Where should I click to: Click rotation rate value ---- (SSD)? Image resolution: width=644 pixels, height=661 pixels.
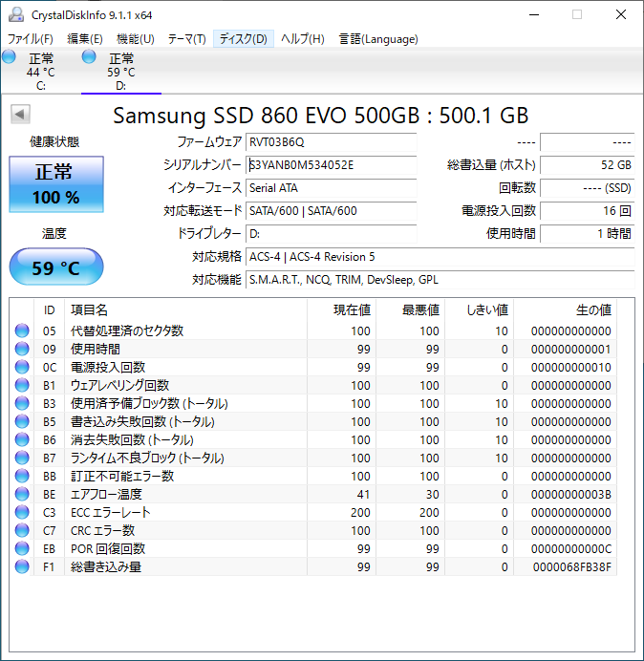587,187
